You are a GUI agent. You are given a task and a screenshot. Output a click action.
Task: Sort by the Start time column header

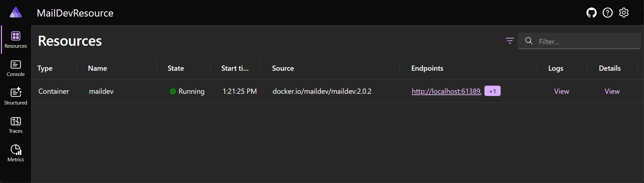235,68
